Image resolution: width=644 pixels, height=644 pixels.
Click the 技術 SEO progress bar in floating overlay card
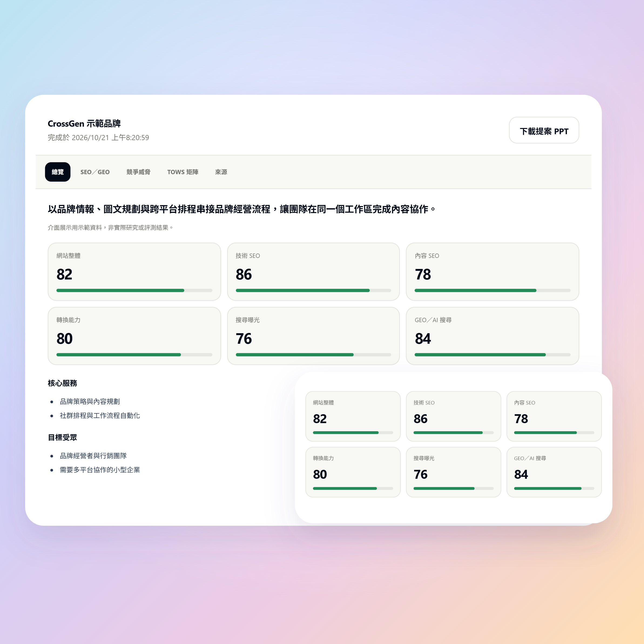[x=453, y=433]
